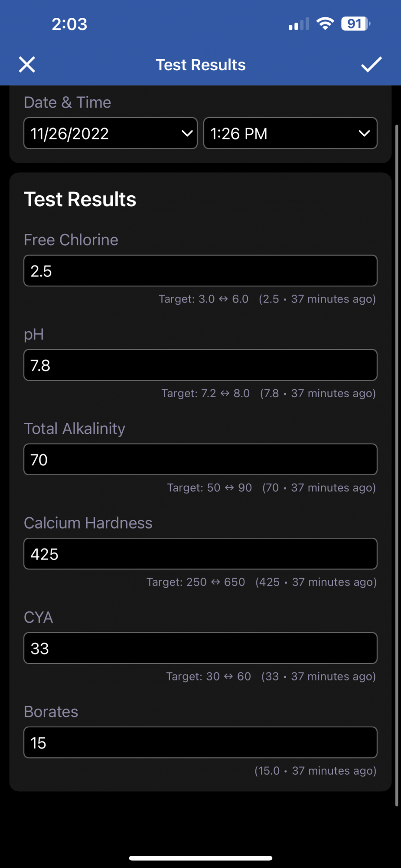Edit the Borates value field
Image resolution: width=401 pixels, height=868 pixels.
pyautogui.click(x=200, y=743)
